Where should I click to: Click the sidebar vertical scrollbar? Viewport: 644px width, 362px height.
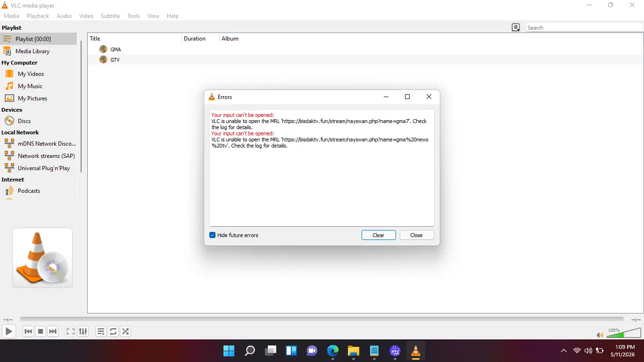(x=81, y=107)
